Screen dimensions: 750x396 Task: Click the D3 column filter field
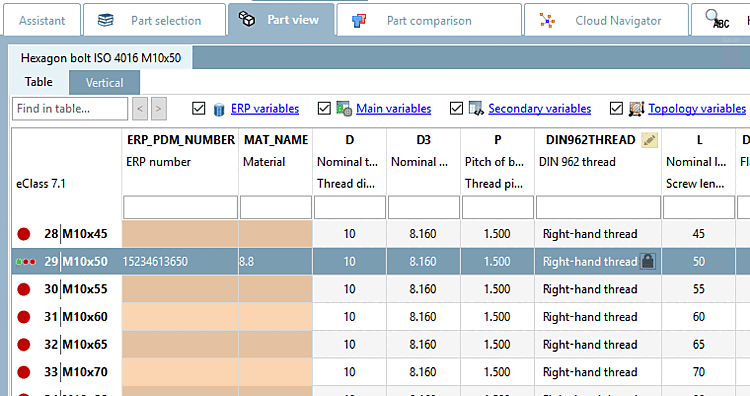click(x=423, y=208)
